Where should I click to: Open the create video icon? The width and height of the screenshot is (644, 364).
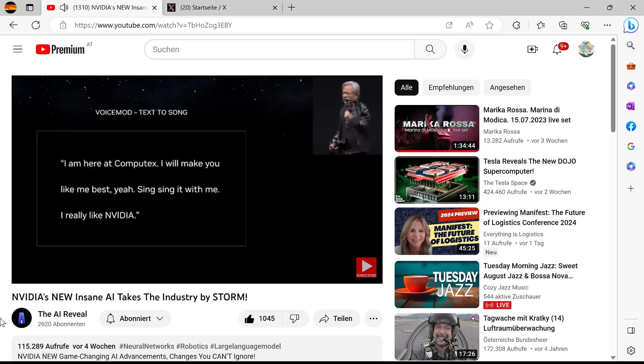pos(532,49)
